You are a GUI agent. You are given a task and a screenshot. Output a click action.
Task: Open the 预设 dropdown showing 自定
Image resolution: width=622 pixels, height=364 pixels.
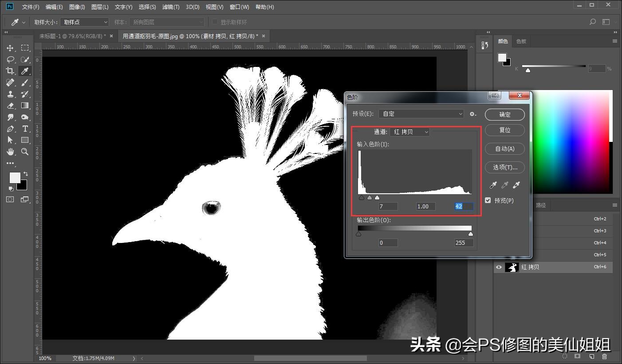point(421,114)
